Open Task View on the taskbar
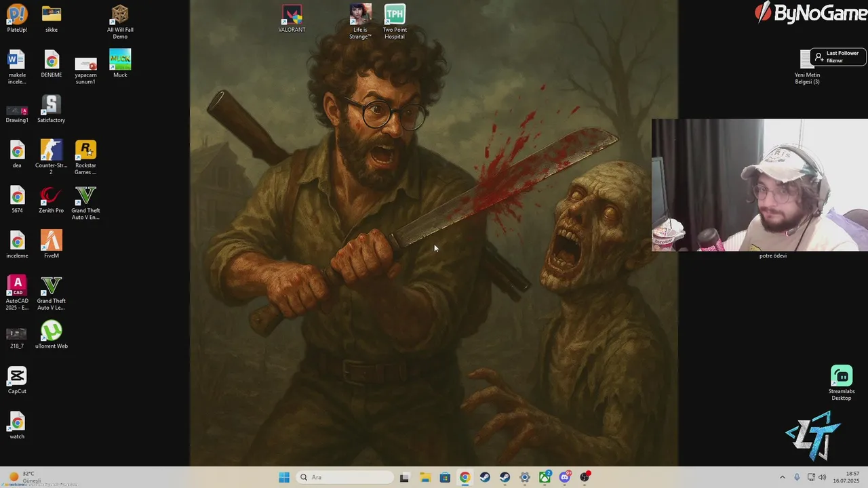This screenshot has height=488, width=868. click(x=404, y=477)
